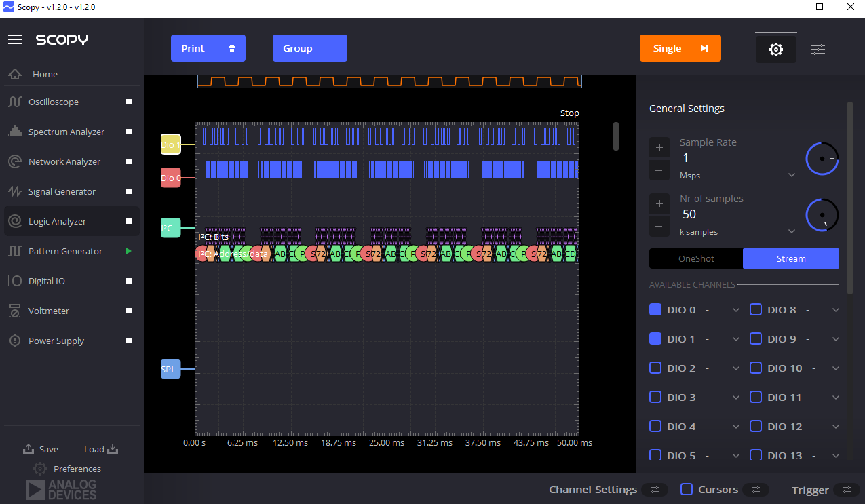Click the Signal Generator icon
Viewport: 865px width, 504px height.
pyautogui.click(x=15, y=191)
